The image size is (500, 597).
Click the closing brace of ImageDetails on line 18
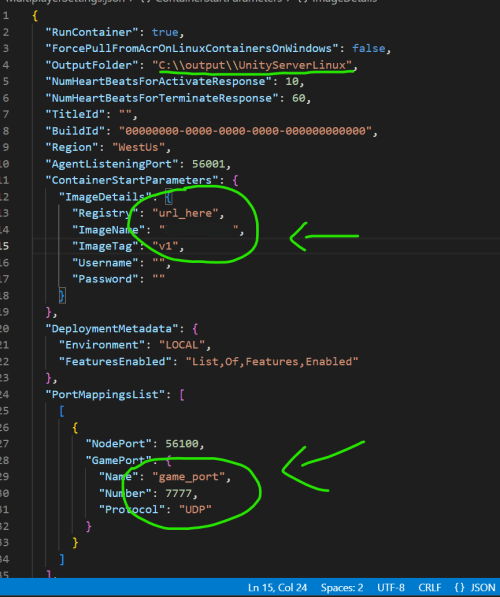pos(62,296)
